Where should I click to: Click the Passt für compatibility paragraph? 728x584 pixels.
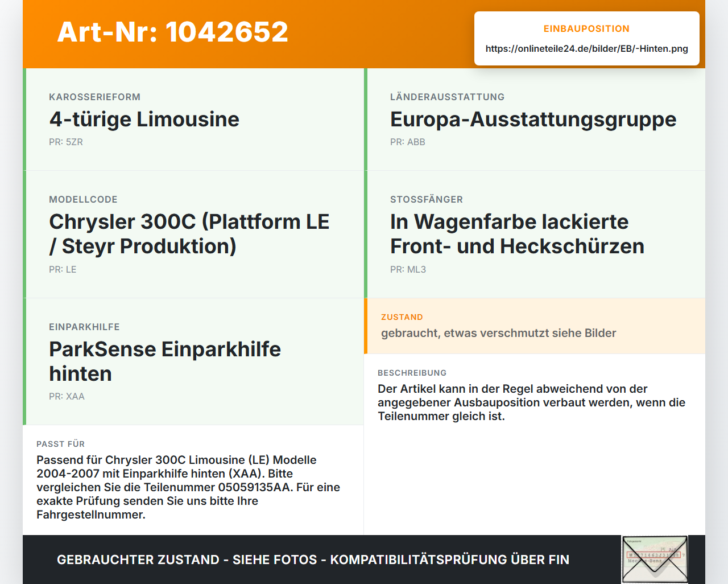[x=188, y=487]
